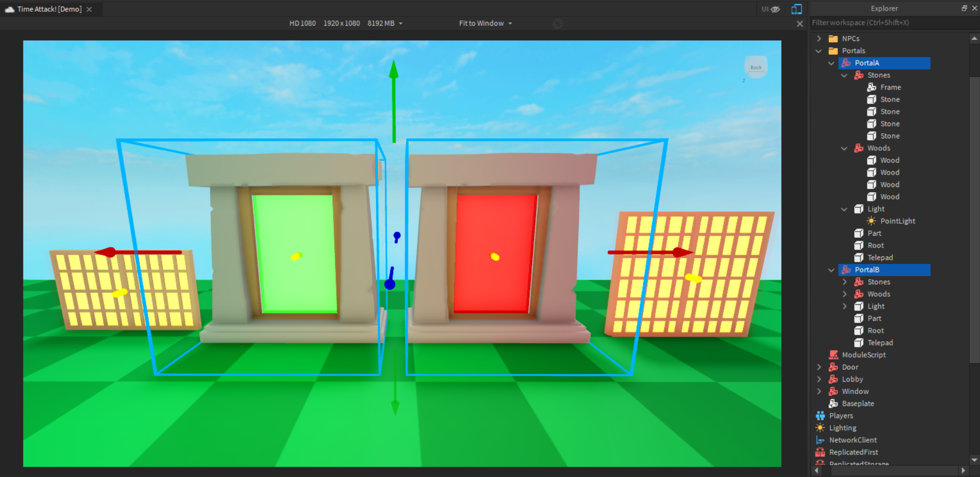Select the Baseplate item
Viewport: 980px width, 477px height.
(858, 404)
